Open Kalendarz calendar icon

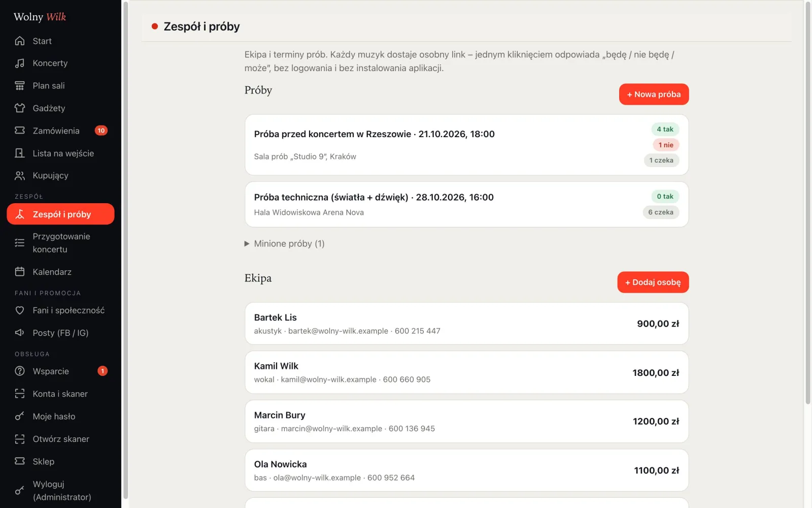[20, 272]
